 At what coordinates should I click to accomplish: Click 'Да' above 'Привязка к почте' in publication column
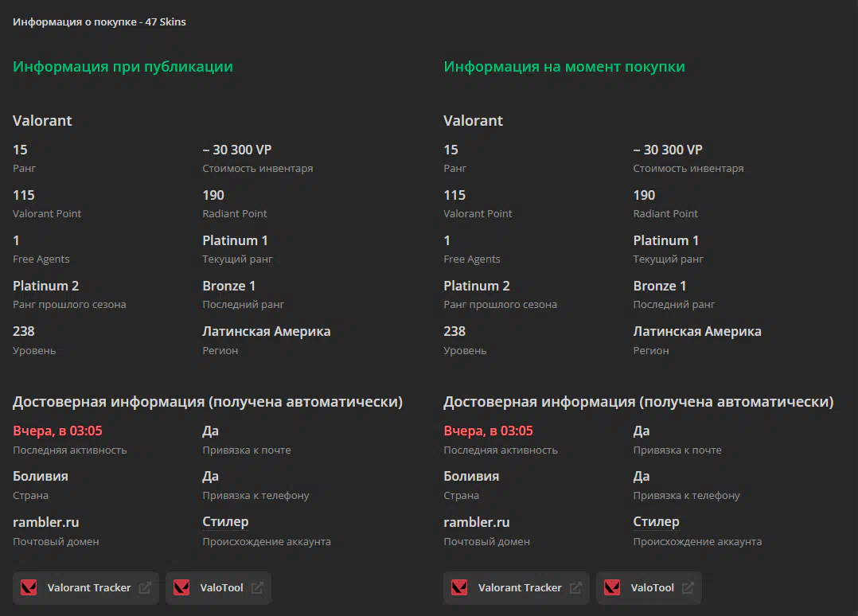point(211,431)
